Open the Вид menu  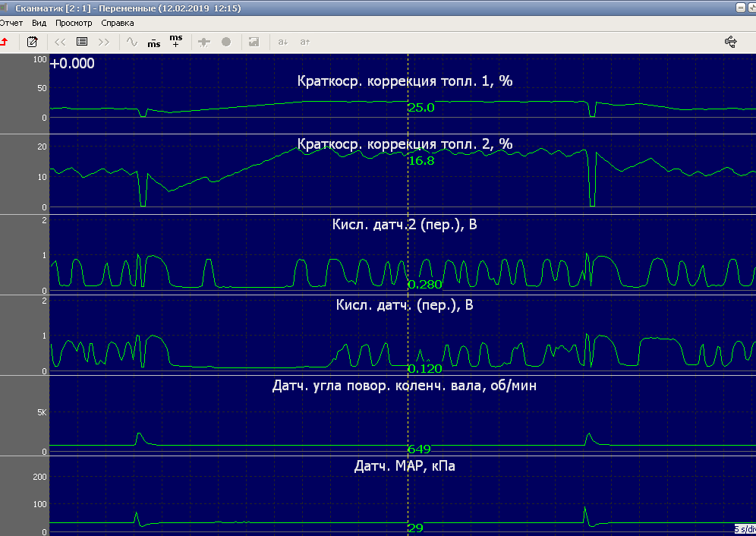pyautogui.click(x=39, y=23)
